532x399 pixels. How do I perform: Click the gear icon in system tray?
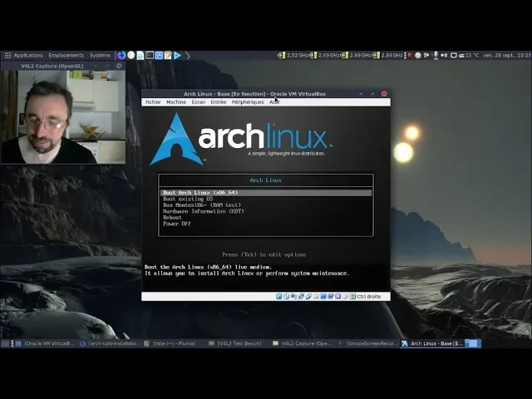coord(418,56)
